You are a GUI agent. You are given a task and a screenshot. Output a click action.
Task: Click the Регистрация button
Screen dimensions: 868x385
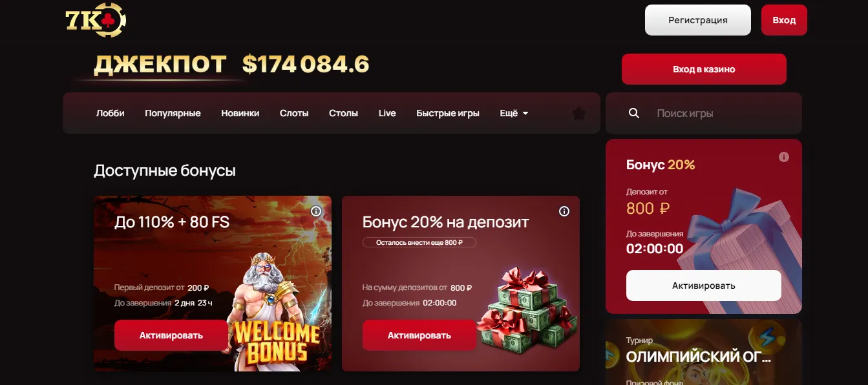click(698, 20)
